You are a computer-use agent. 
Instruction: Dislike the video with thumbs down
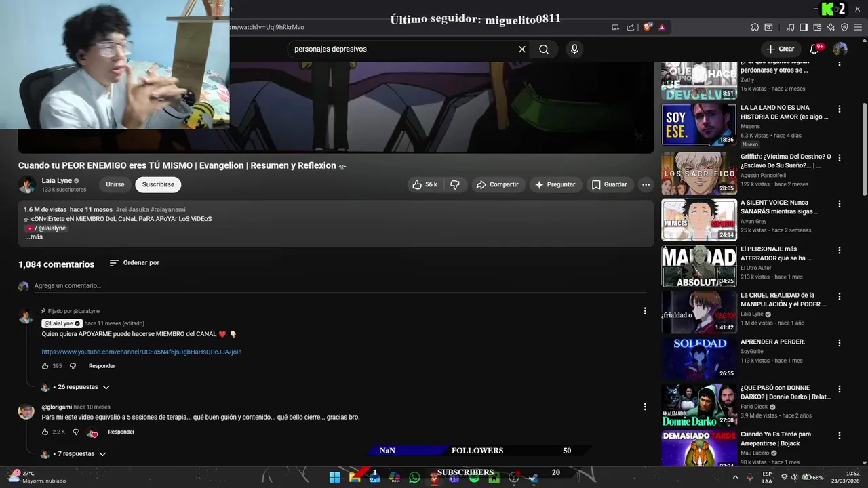455,184
